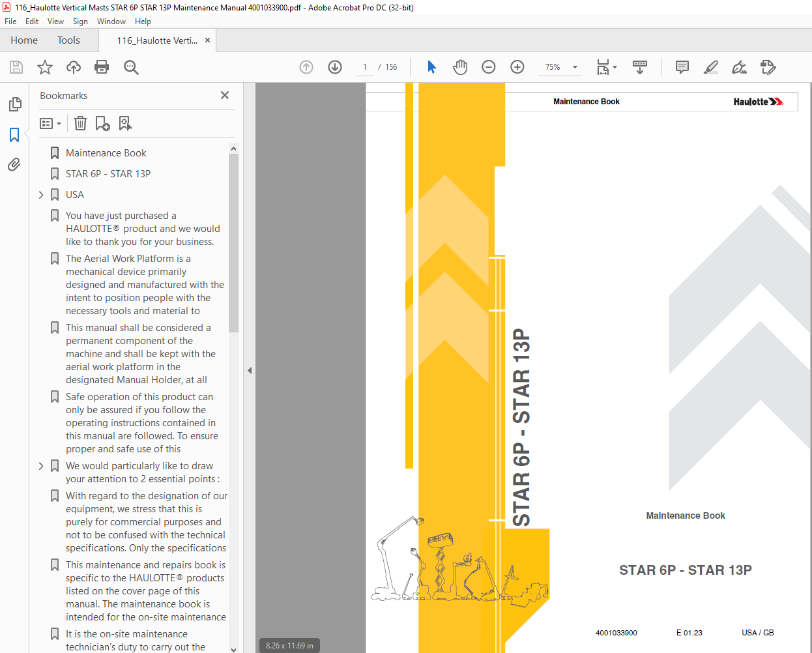Click the 8.26 x 11.69 in size label

289,646
